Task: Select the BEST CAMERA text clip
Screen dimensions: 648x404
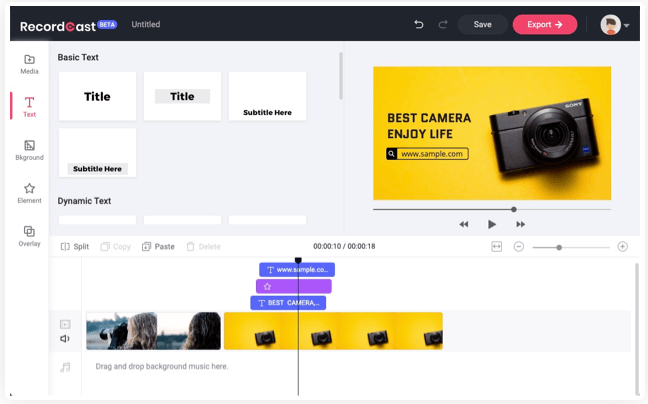Action: (288, 303)
